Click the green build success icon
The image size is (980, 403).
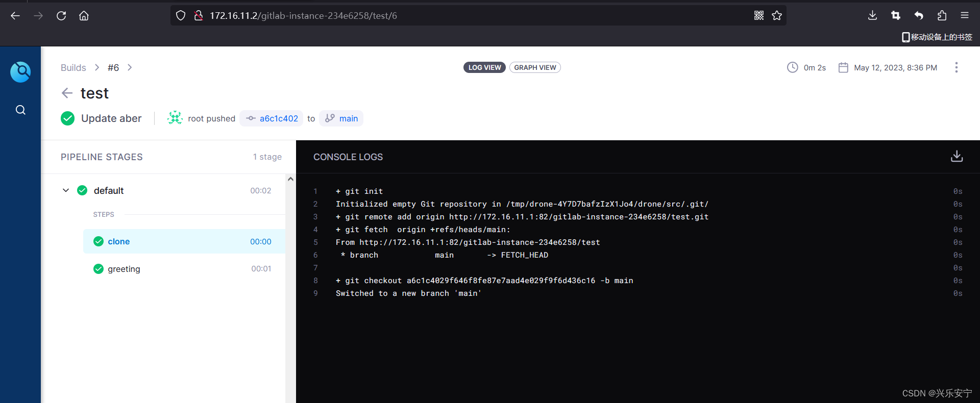tap(67, 118)
